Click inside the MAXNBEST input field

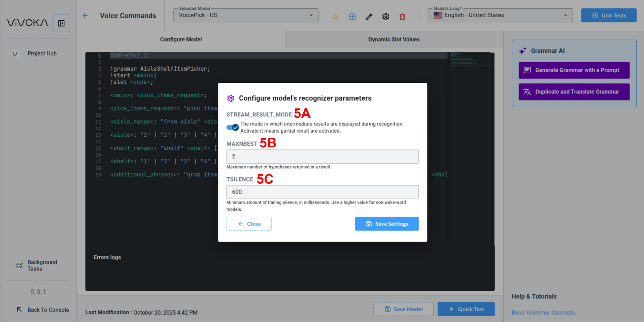coord(322,156)
